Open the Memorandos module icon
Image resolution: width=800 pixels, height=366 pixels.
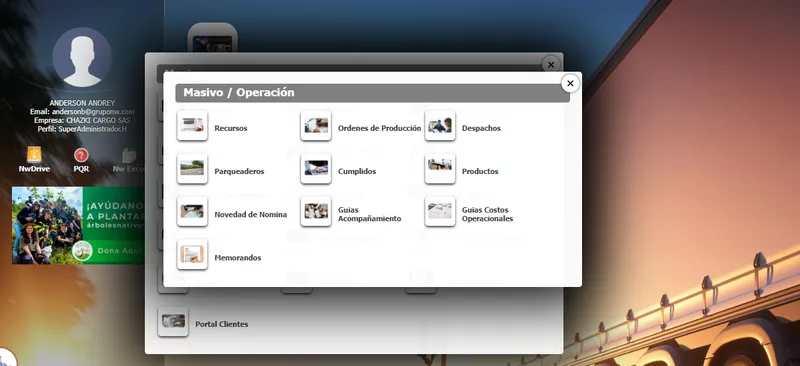[x=192, y=254]
